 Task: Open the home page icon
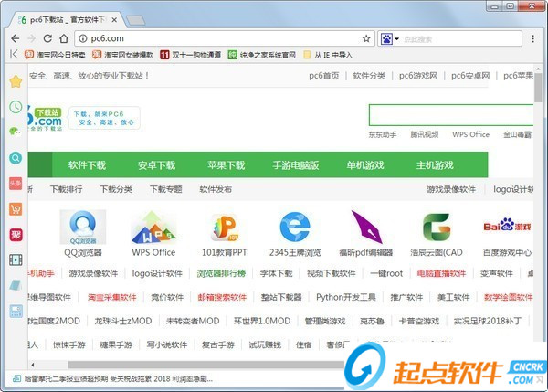click(x=64, y=38)
